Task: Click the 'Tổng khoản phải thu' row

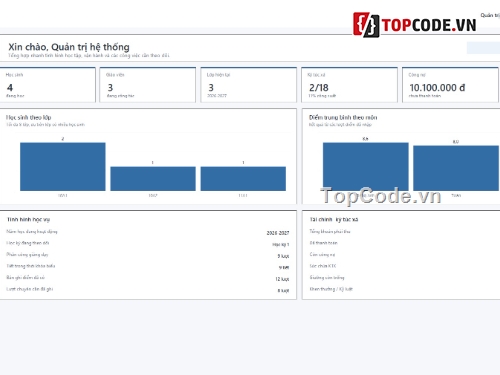Action: pos(330,231)
